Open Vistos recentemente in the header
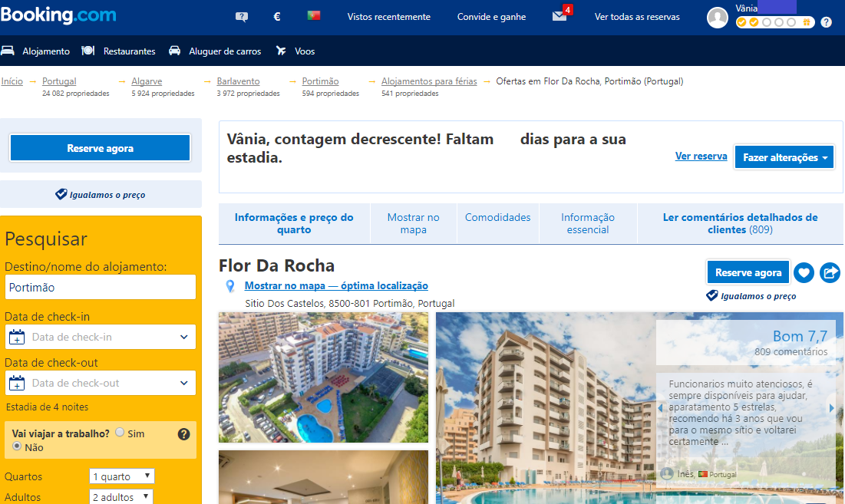This screenshot has height=504, width=845. pos(389,17)
